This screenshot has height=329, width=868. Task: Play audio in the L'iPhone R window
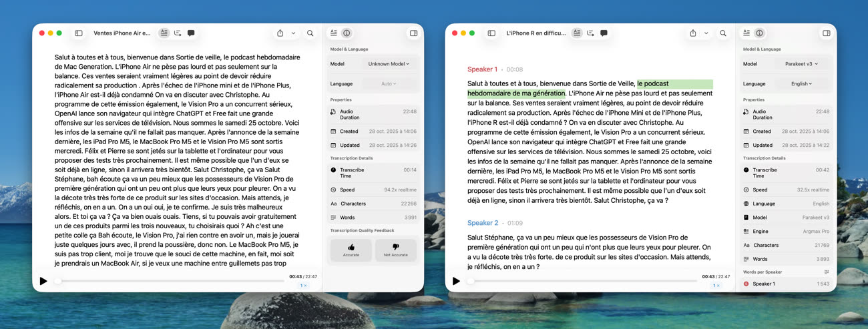[456, 281]
